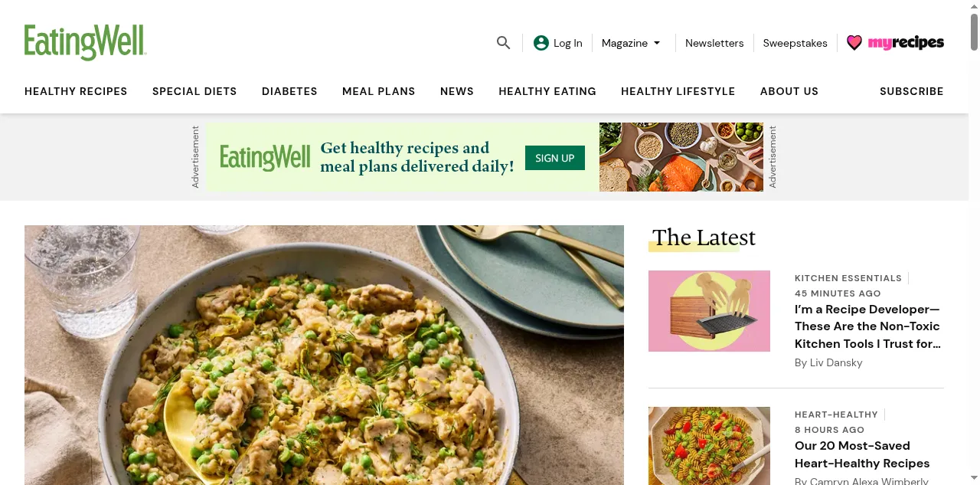
Task: Click the Log In profile icon
Action: click(x=541, y=43)
